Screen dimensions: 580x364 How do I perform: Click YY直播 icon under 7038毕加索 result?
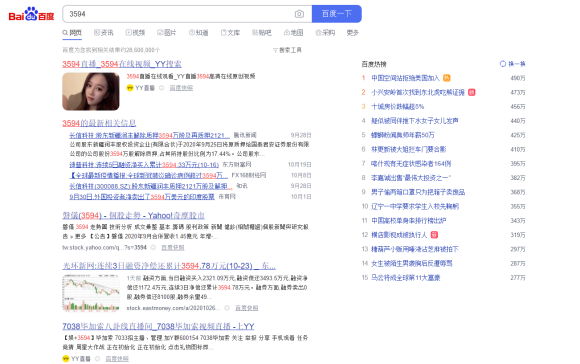[65, 358]
